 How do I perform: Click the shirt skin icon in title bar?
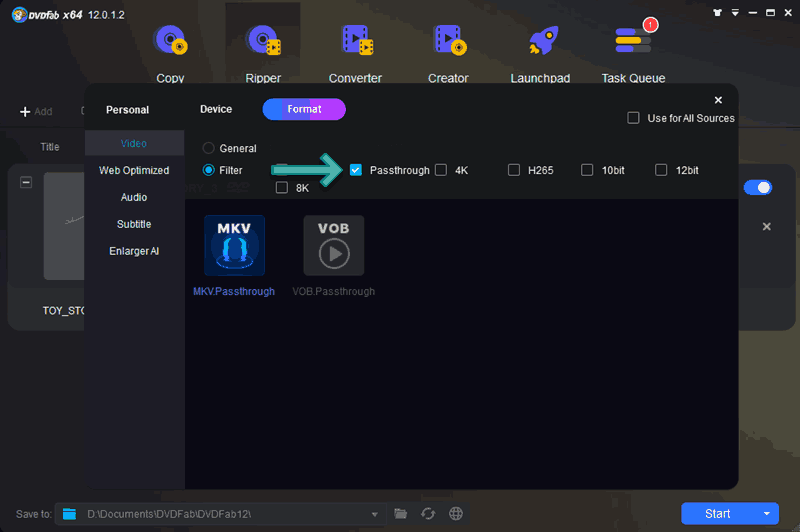point(717,13)
